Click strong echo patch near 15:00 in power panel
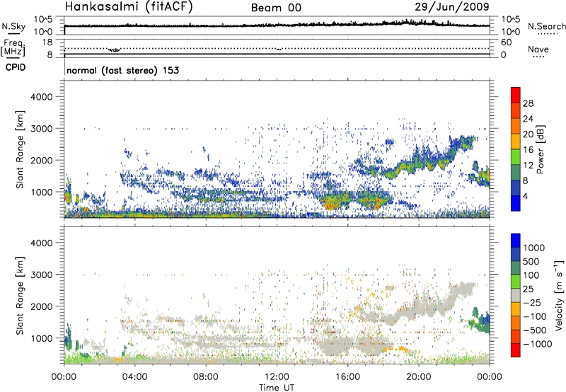Screen dimensions: 566x392 (334, 202)
